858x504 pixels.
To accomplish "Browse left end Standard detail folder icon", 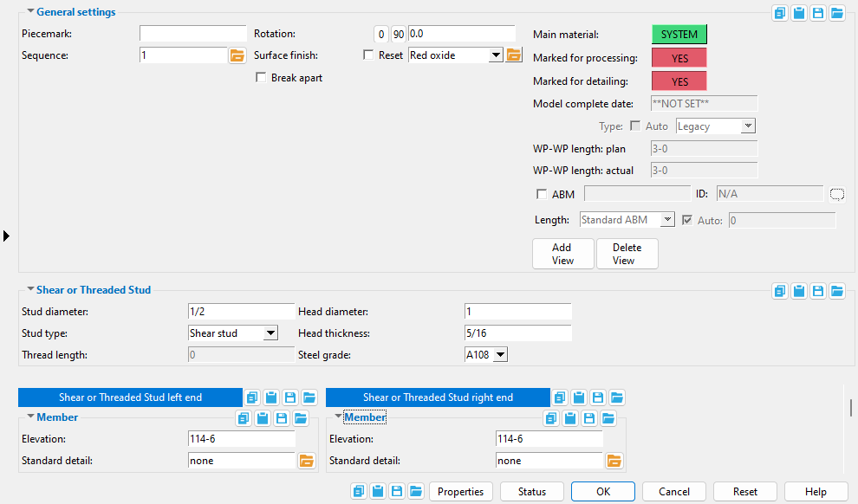I will click(x=307, y=461).
